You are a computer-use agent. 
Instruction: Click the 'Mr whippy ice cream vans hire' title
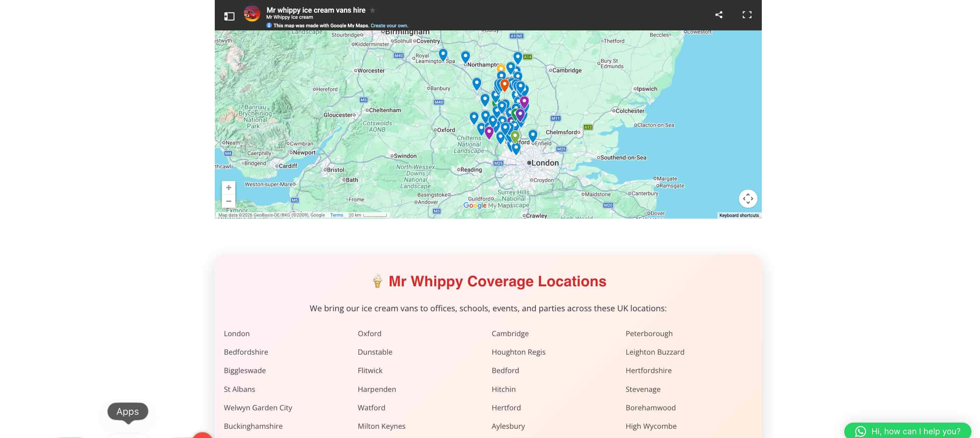pyautogui.click(x=316, y=10)
